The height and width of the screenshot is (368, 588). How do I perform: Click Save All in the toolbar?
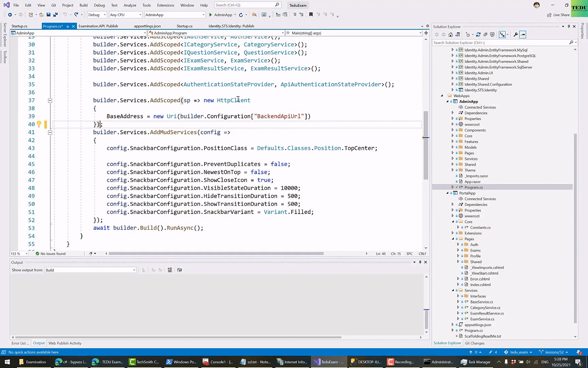click(x=55, y=15)
